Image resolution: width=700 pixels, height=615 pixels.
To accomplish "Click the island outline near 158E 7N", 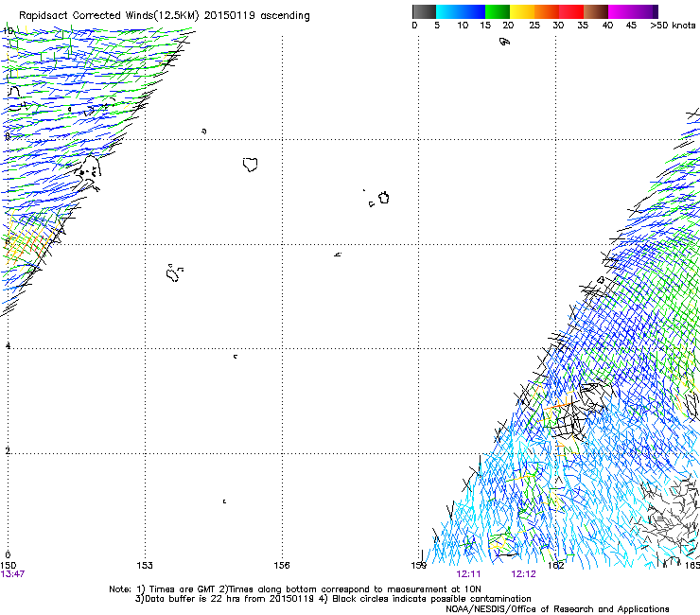I will pyautogui.click(x=383, y=198).
